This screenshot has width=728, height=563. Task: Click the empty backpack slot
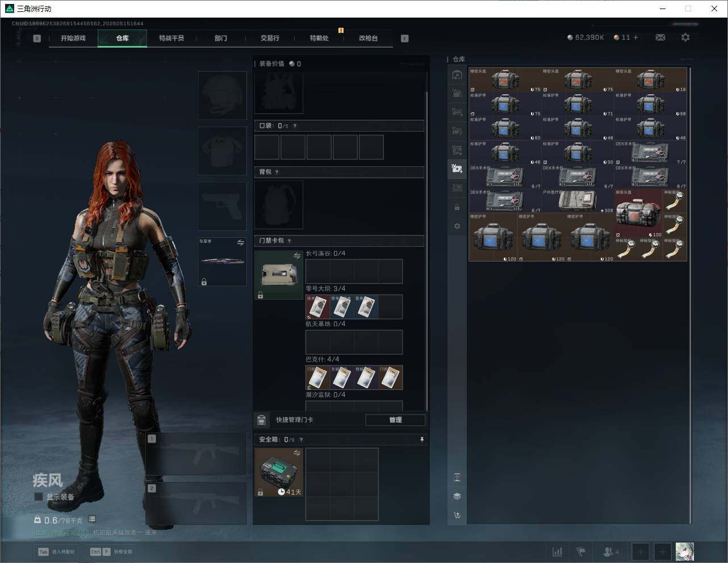tap(279, 205)
